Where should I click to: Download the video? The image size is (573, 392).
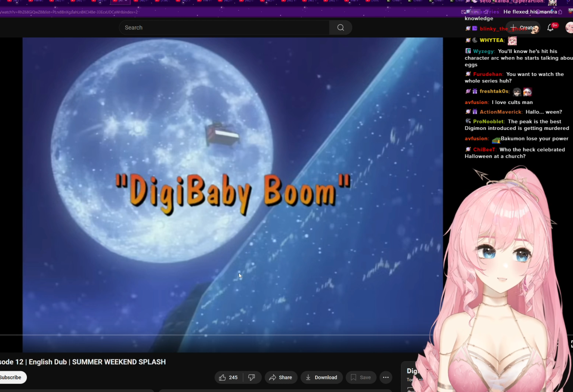[x=321, y=377]
